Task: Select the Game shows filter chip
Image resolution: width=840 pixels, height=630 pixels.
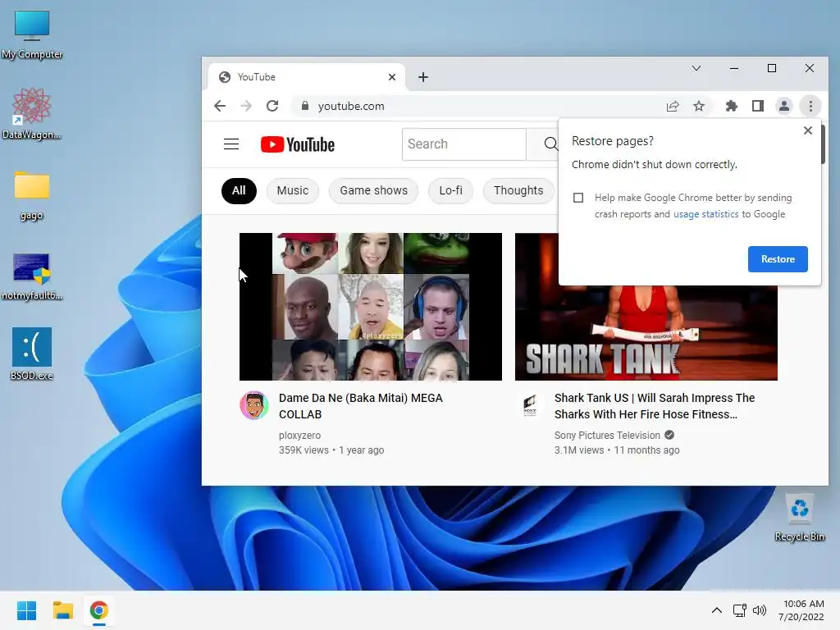Action: (373, 190)
